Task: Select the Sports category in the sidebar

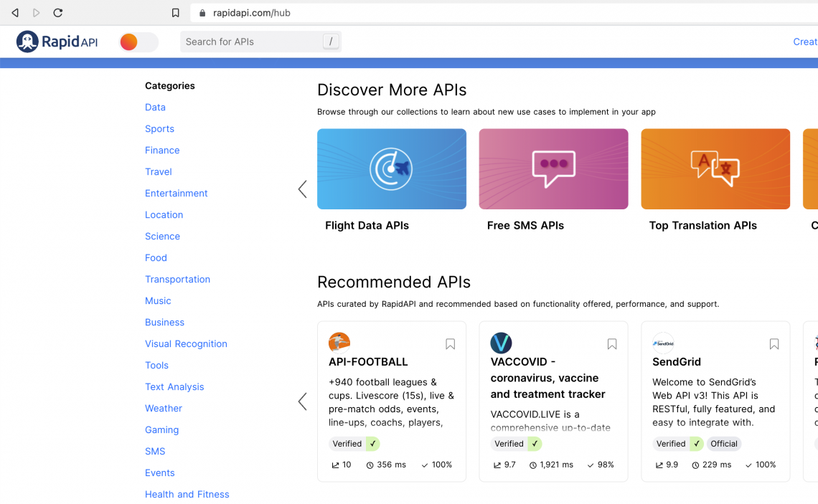Action: pos(159,128)
